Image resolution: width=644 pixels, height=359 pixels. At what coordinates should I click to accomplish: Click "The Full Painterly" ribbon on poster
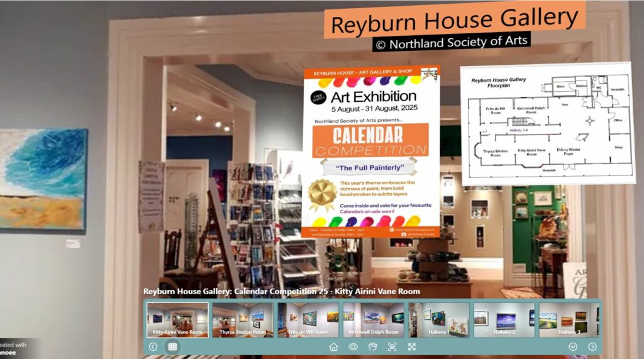point(370,168)
